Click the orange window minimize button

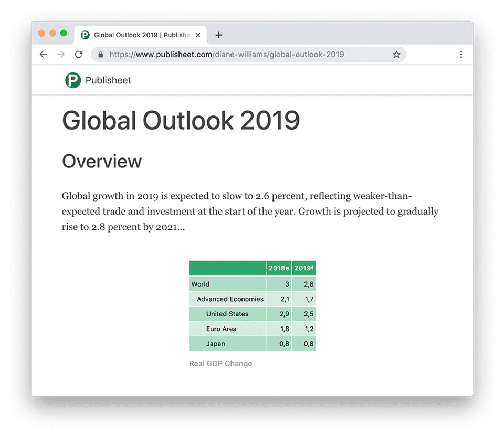click(x=52, y=33)
